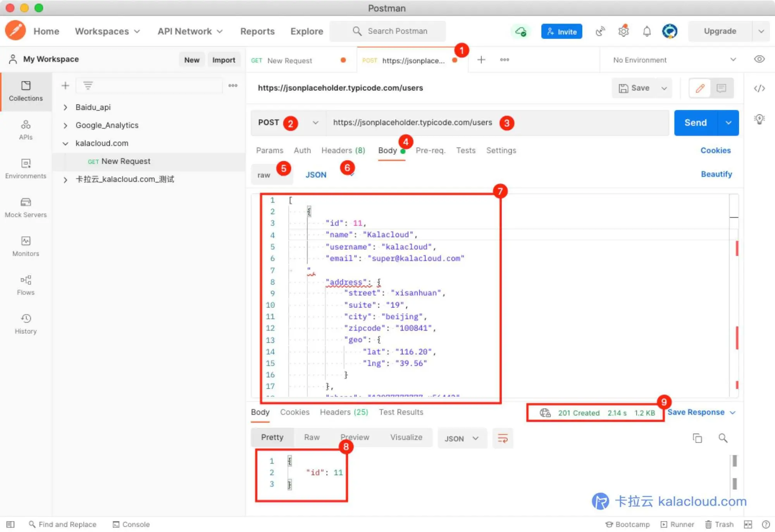The width and height of the screenshot is (775, 532).
Task: Switch to the Params tab
Action: (270, 150)
